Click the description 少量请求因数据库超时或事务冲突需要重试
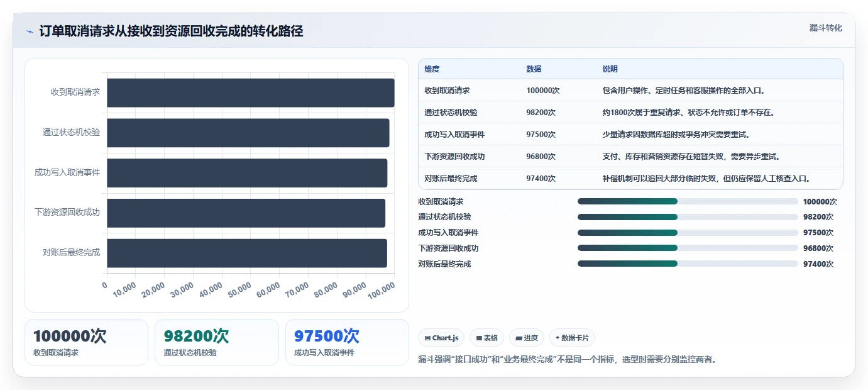Image resolution: width=868 pixels, height=390 pixels. tap(676, 135)
